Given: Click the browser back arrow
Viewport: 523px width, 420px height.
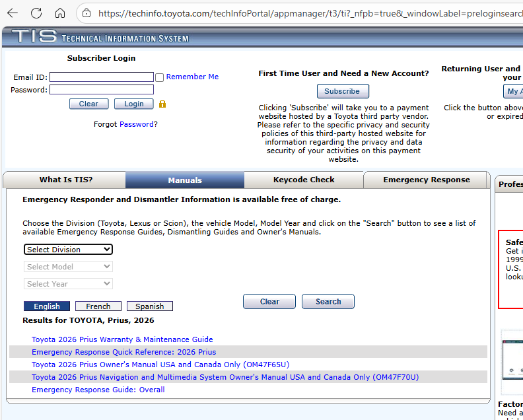Looking at the screenshot, I should pos(13,13).
